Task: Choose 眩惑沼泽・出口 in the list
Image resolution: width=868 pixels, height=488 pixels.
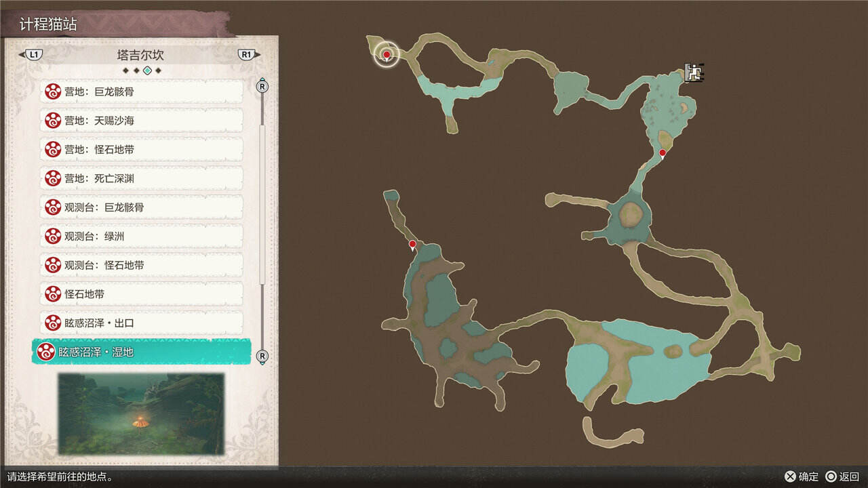Action: coord(141,323)
